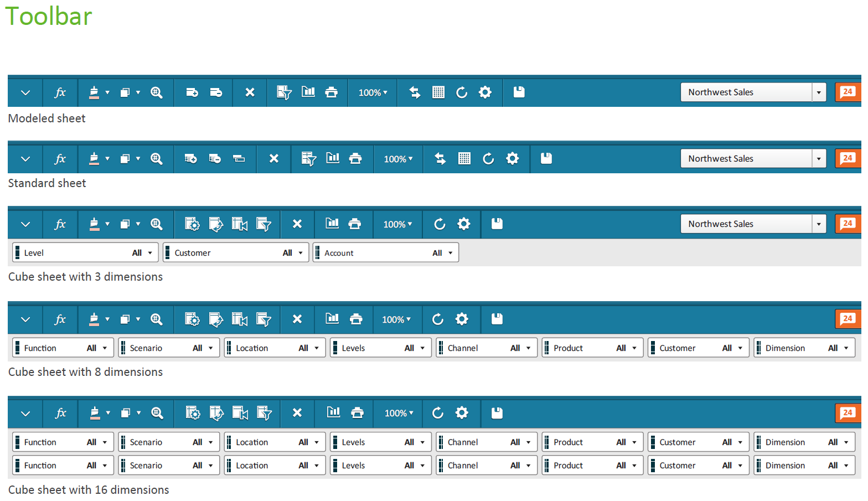Open copy pages dropdown arrow in Modeled sheet toolbar
The height and width of the screenshot is (501, 868).
(x=138, y=92)
